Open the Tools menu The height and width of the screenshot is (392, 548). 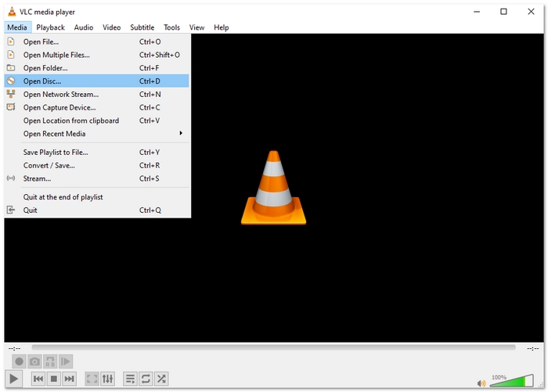[x=171, y=27]
